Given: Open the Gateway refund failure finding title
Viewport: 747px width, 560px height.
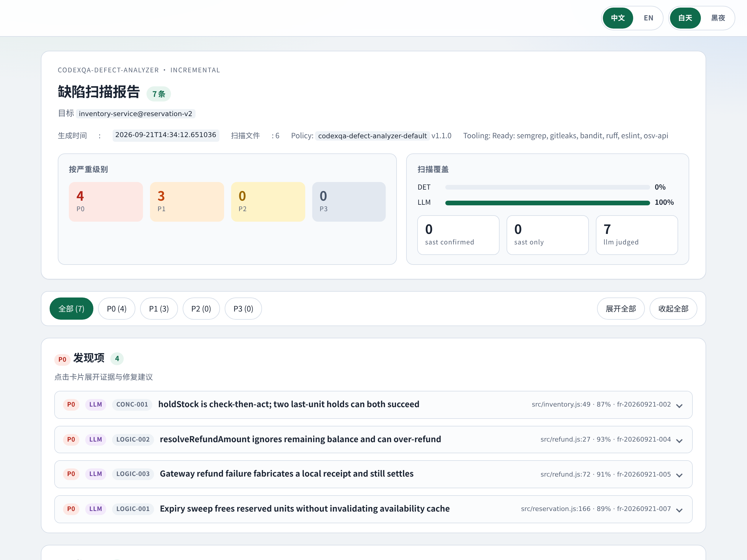Looking at the screenshot, I should click(x=287, y=474).
